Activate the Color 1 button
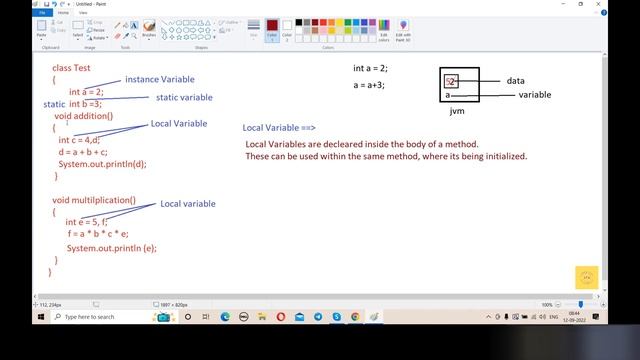 [x=272, y=31]
